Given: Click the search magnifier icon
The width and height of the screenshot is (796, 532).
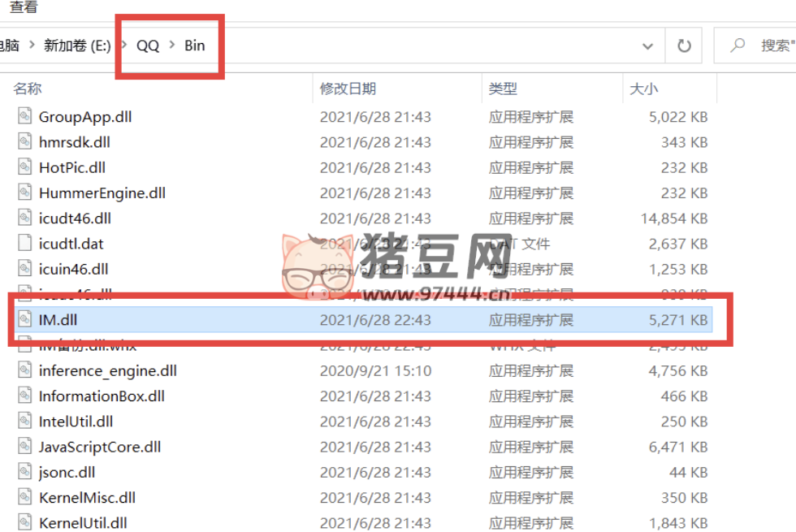Looking at the screenshot, I should tap(738, 45).
